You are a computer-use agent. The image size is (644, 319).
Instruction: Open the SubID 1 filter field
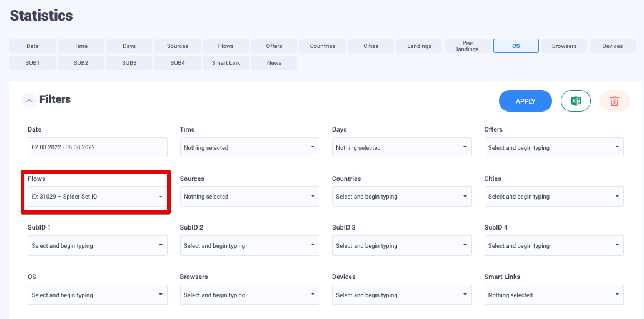[97, 246]
